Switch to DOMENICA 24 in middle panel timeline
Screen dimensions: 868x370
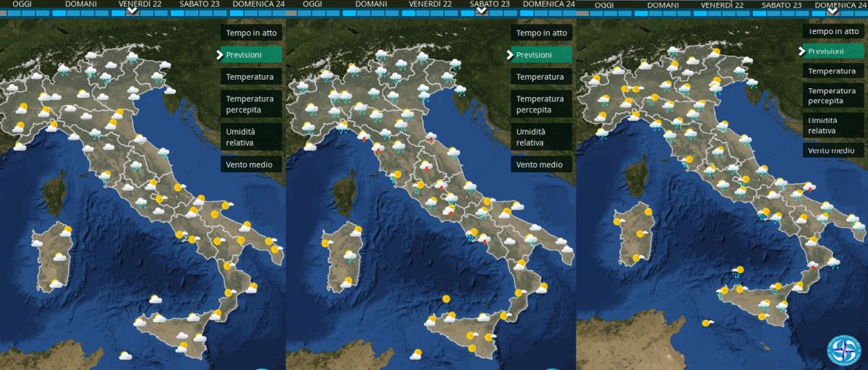(x=549, y=4)
